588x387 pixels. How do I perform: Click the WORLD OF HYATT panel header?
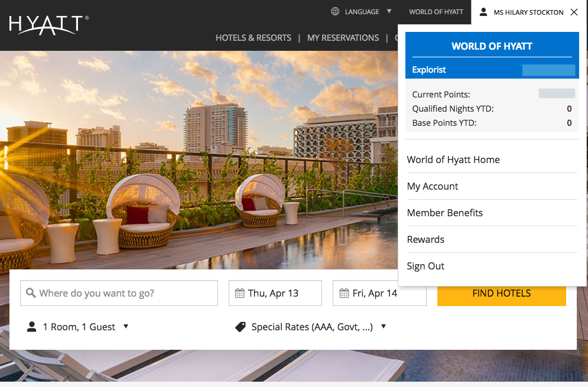tap(492, 46)
